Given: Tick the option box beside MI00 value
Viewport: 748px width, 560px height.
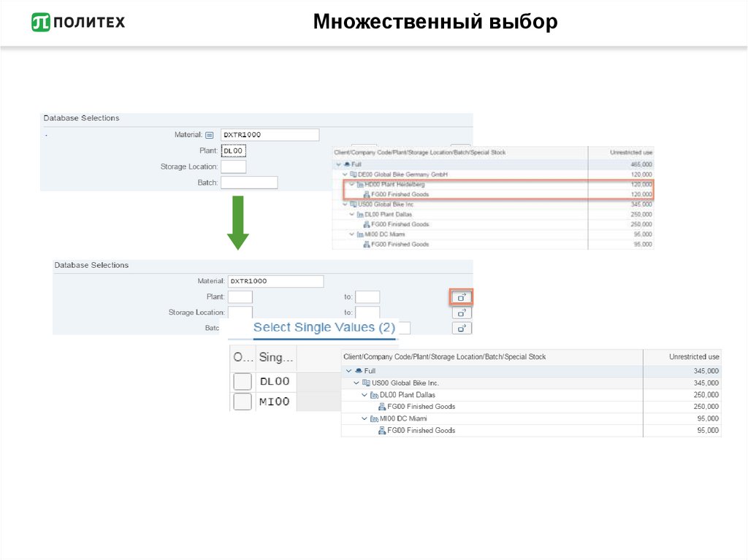Looking at the screenshot, I should [x=242, y=402].
